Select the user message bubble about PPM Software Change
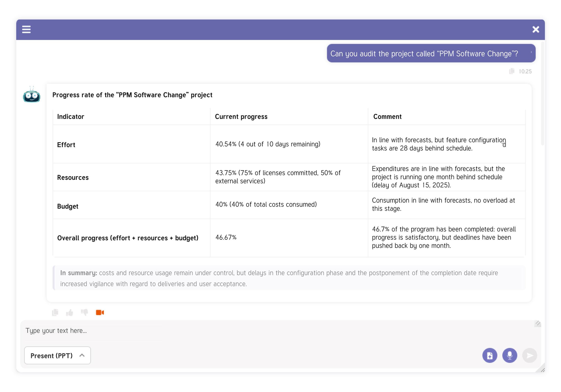The height and width of the screenshot is (392, 561). [x=431, y=53]
